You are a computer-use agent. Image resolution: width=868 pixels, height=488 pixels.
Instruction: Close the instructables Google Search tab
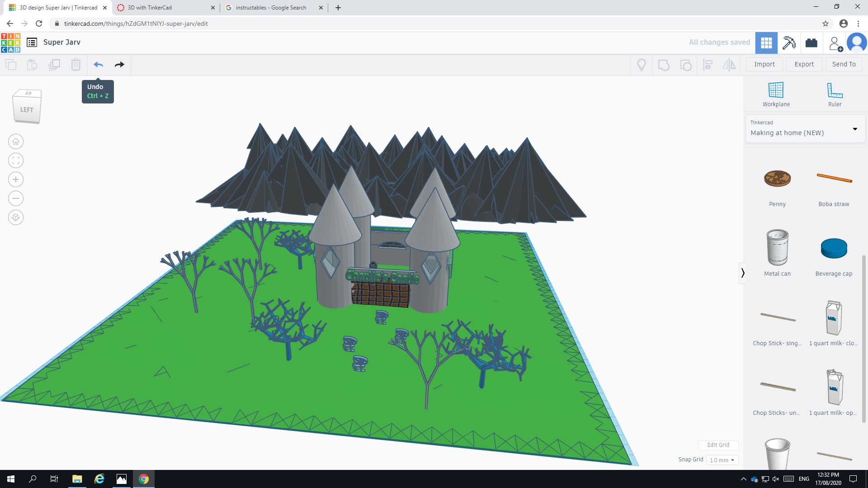(321, 8)
